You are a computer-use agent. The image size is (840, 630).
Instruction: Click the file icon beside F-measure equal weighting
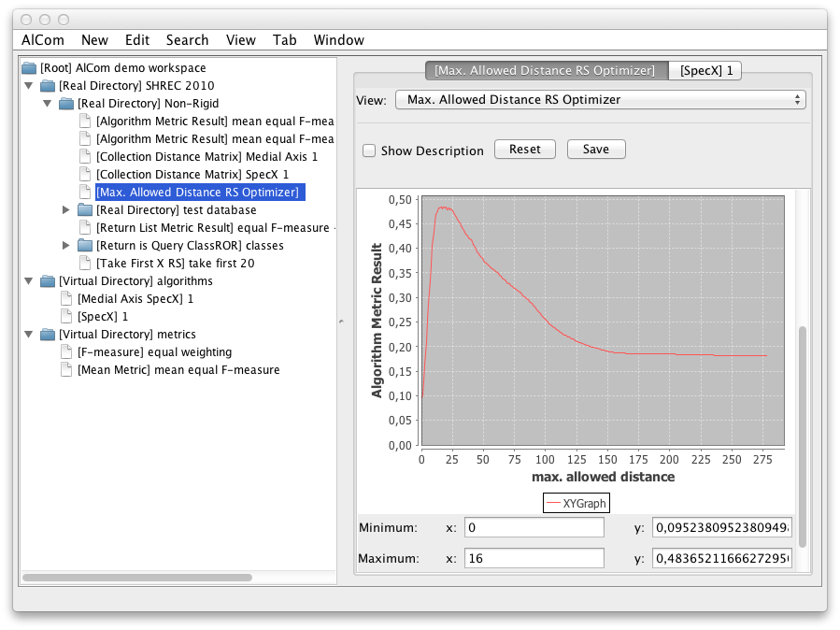[66, 352]
